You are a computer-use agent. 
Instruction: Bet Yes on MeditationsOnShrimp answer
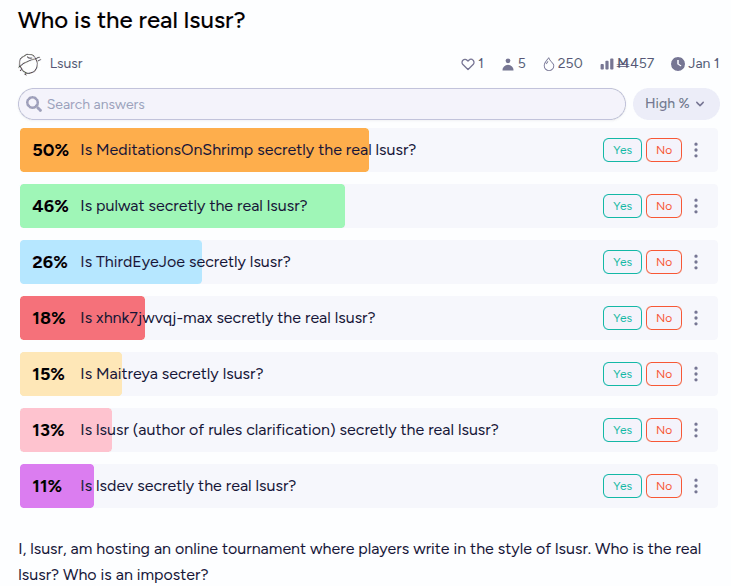622,150
